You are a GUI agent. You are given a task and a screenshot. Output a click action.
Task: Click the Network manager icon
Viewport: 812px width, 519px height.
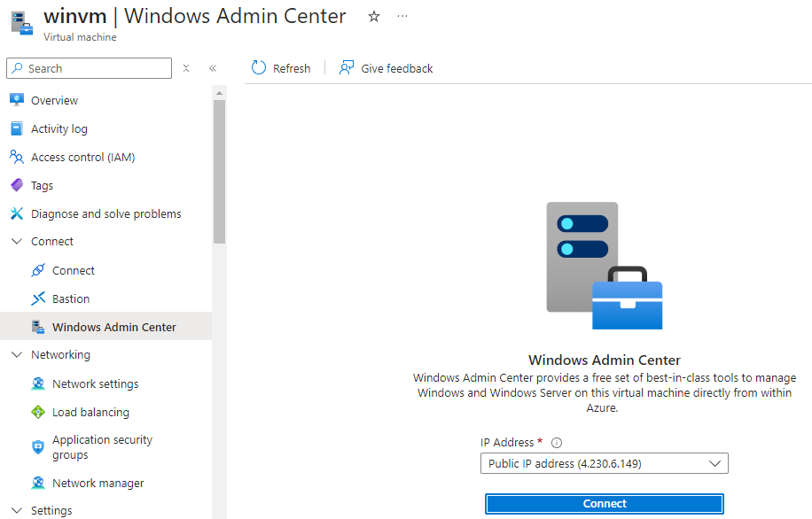click(38, 483)
